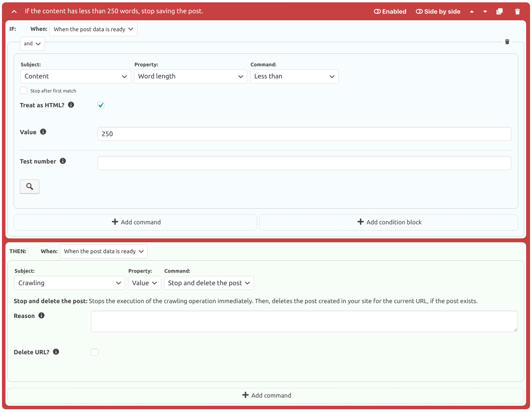Viewport: 532px width, 412px height.
Task: Collapse the rule with the header chevron
Action: coord(14,12)
